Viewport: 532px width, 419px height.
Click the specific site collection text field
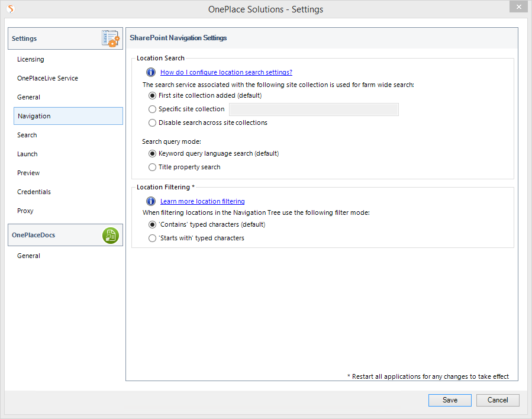pyautogui.click(x=314, y=109)
